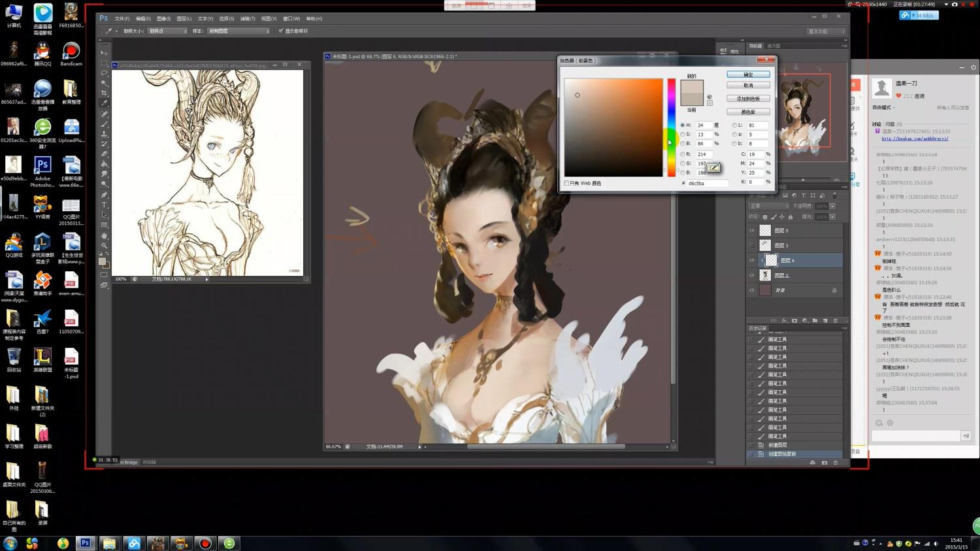Open 颜色库 color libraries button
The width and height of the screenshot is (980, 551).
tap(748, 112)
